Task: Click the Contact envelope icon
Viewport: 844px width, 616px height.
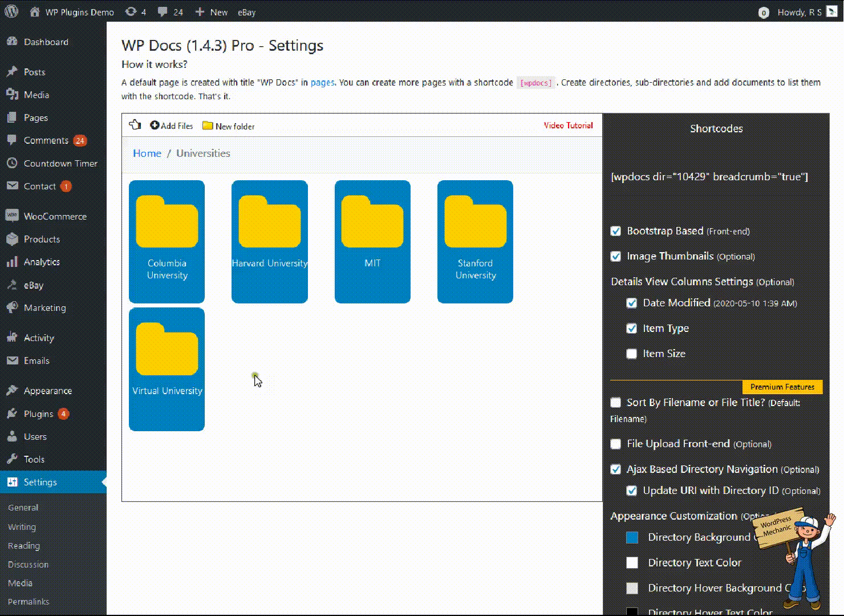Action: 12,186
